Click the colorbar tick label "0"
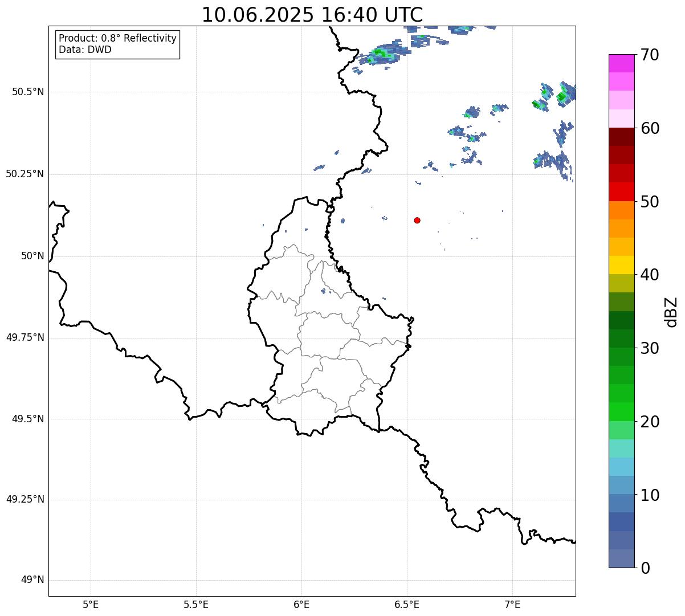This screenshot has width=685, height=616. coord(645,568)
